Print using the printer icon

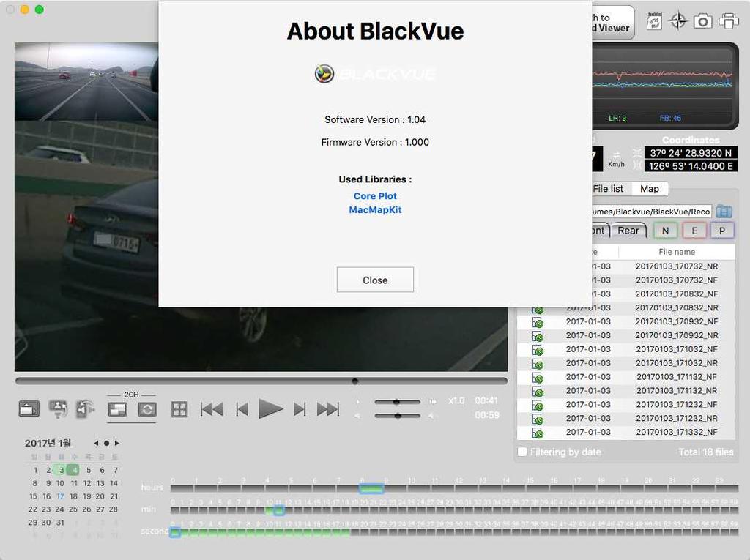(x=729, y=21)
